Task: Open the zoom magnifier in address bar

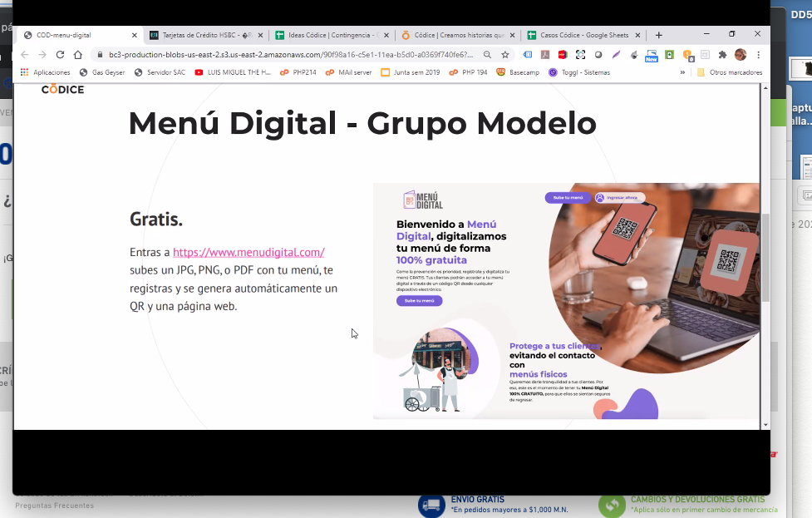Action: tap(487, 54)
